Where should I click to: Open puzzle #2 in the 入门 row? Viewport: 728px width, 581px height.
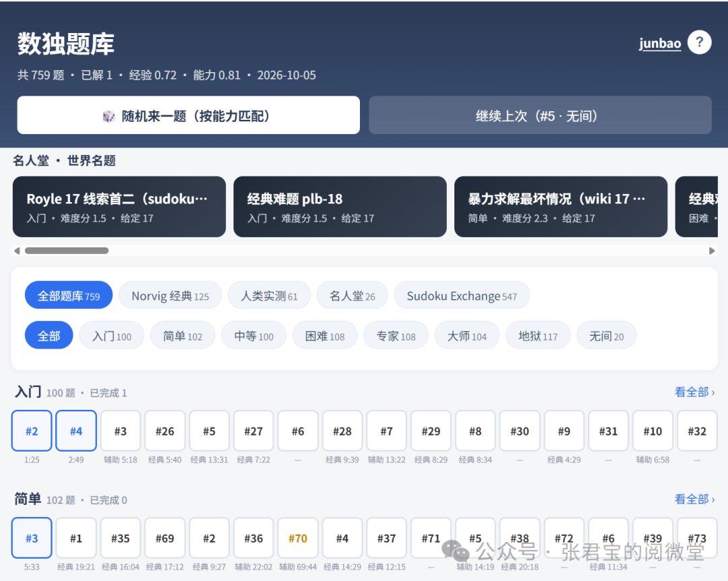[32, 431]
